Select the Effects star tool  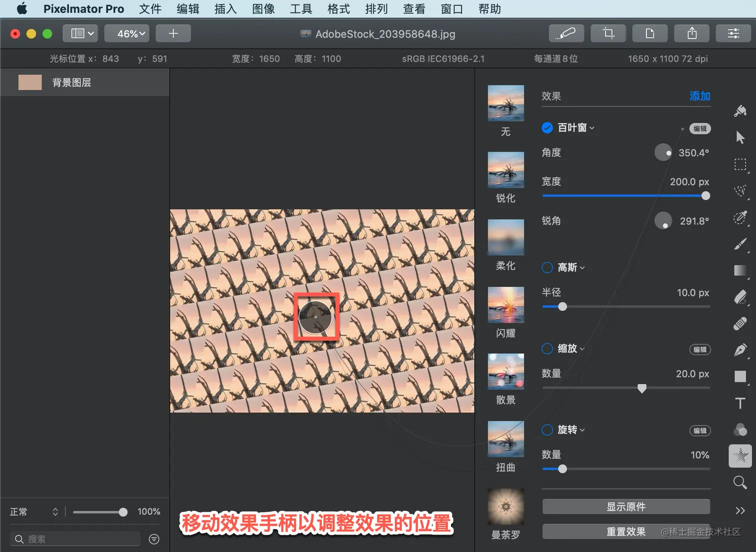(740, 456)
